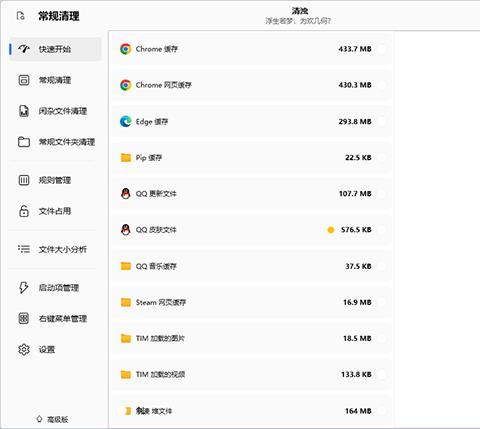
Task: Click the orange dot beside 576.5 KB
Action: click(331, 230)
